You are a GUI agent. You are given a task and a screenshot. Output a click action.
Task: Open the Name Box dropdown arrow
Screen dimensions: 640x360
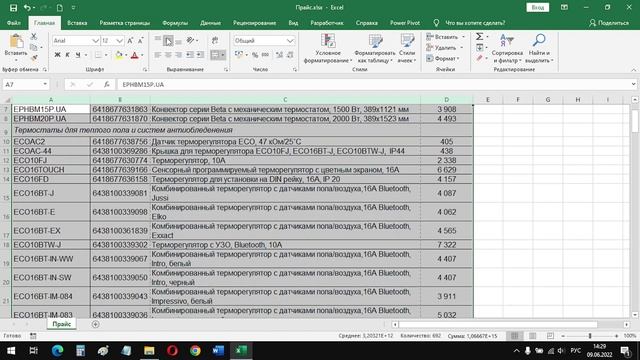(45, 84)
